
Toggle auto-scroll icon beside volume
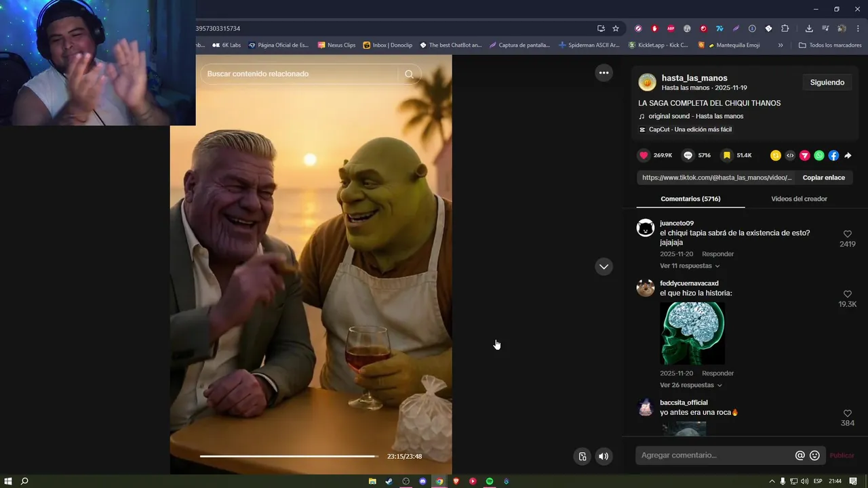(x=582, y=456)
